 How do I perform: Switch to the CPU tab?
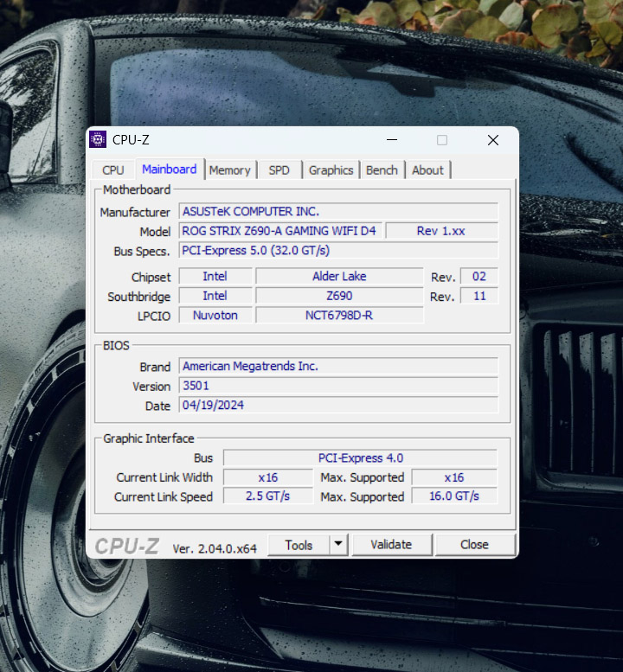[113, 170]
